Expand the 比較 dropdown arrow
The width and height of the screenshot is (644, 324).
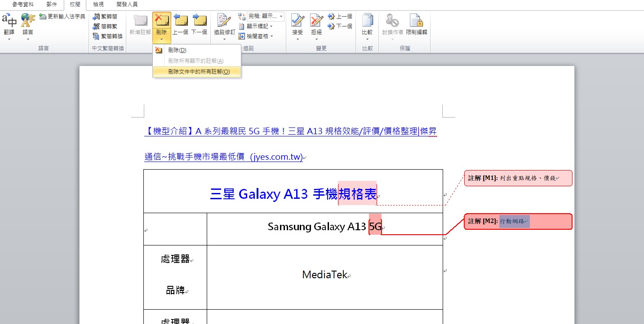pos(367,39)
